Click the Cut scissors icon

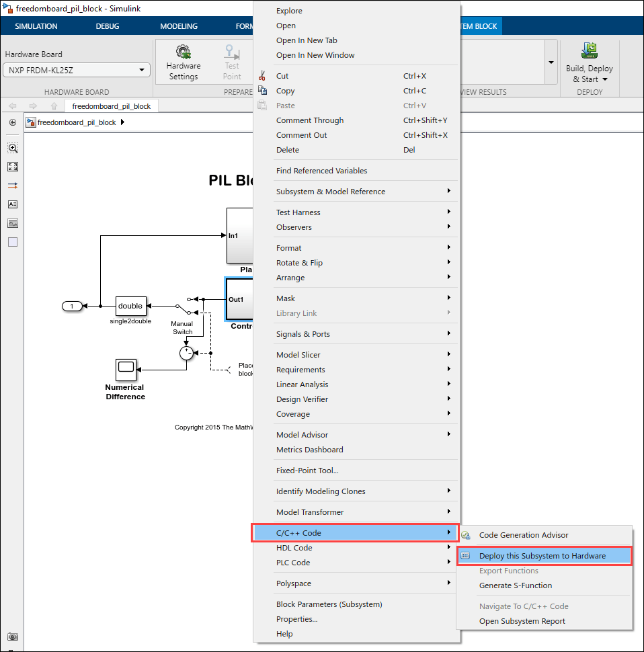[262, 76]
